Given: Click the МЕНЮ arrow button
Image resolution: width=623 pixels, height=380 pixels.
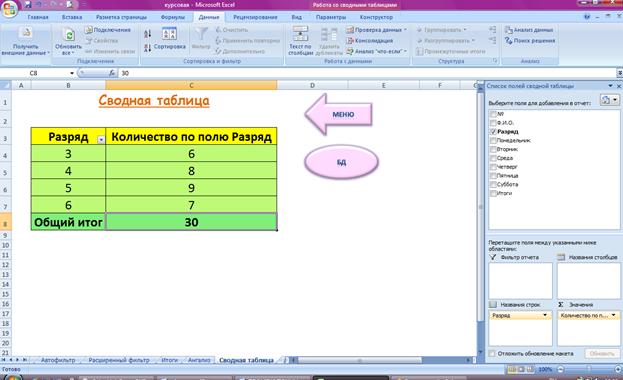Looking at the screenshot, I should point(339,114).
